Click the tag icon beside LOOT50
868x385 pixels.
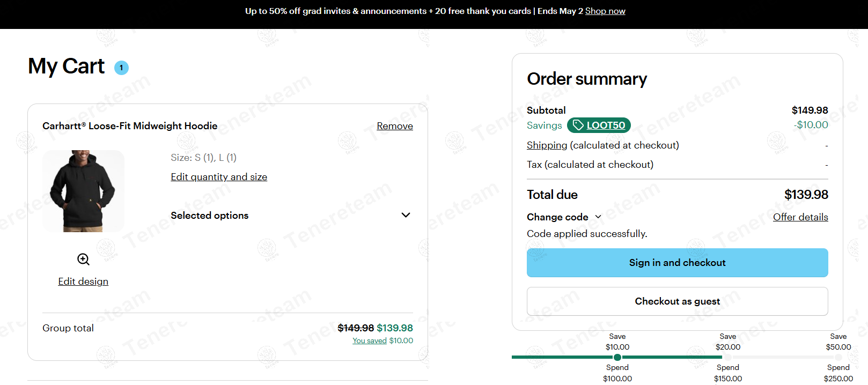tap(578, 125)
